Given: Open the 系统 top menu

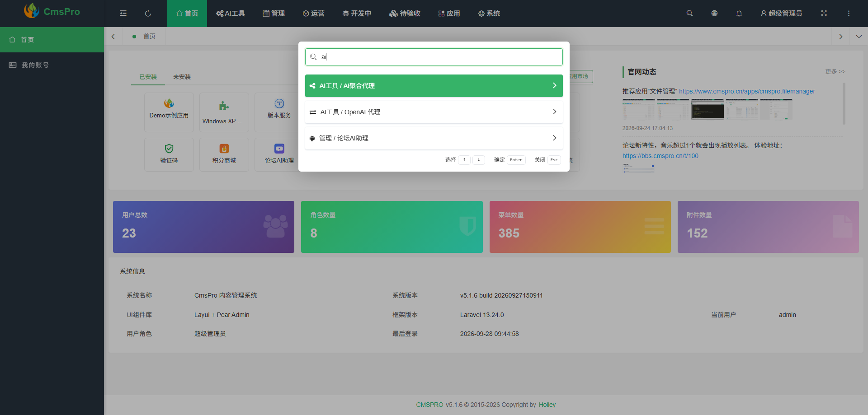Looking at the screenshot, I should [489, 14].
